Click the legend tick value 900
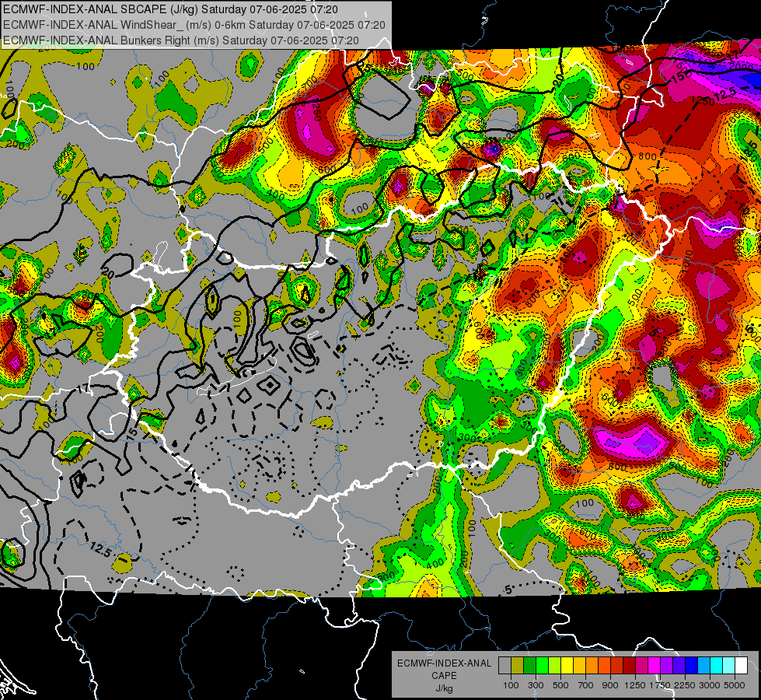Image resolution: width=761 pixels, height=700 pixels. pyautogui.click(x=610, y=685)
